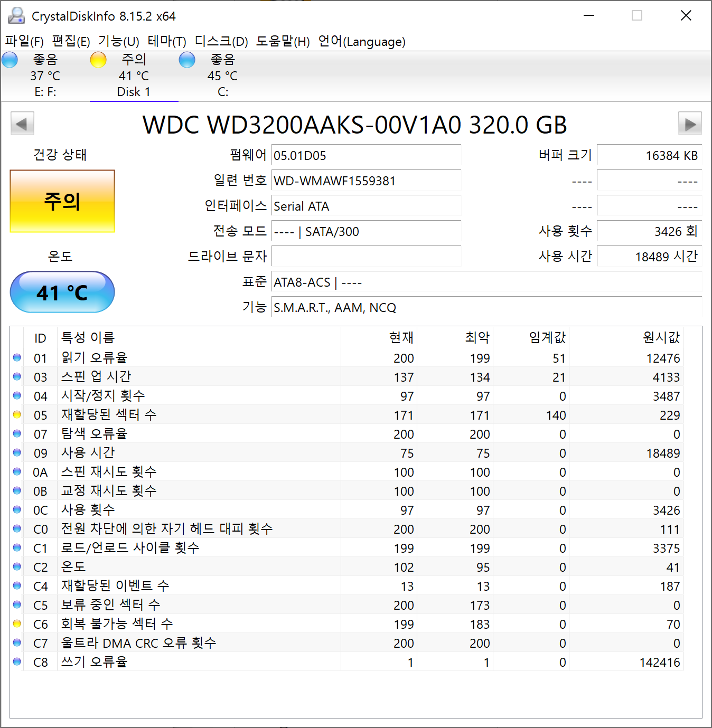Viewport: 712px width, 728px height.
Task: Click the 41 °C temperature button
Action: click(x=62, y=292)
